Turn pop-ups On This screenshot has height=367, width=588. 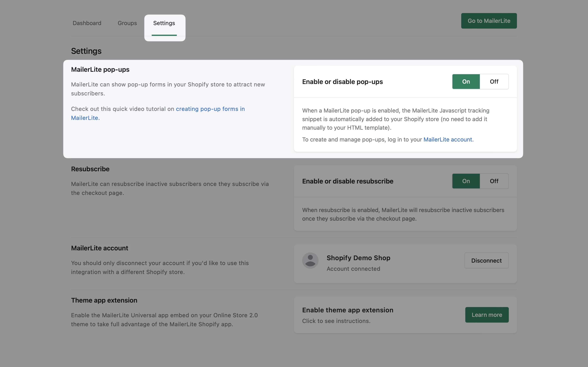466,82
